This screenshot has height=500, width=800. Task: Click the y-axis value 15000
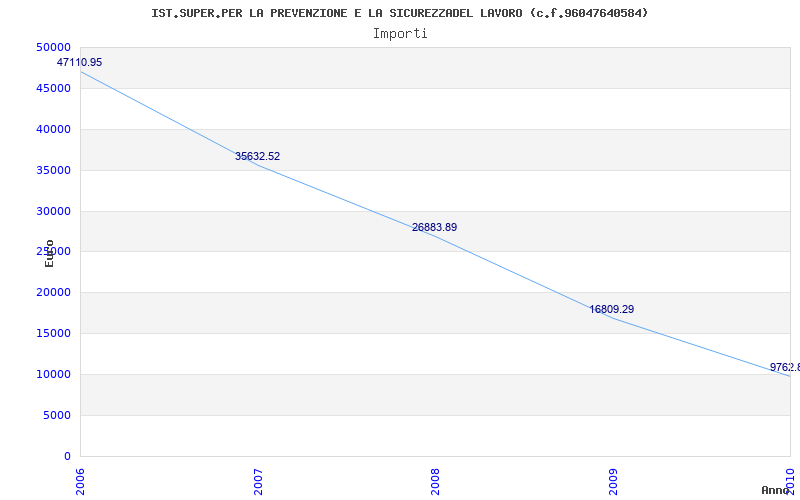53,333
